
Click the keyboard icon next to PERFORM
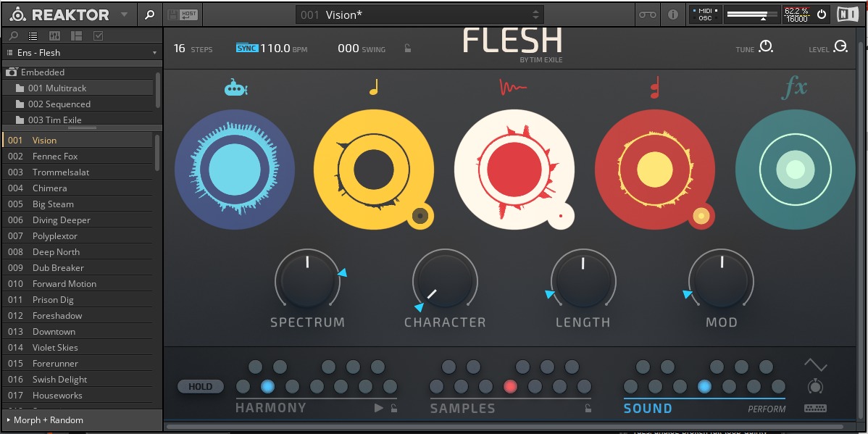tap(815, 409)
